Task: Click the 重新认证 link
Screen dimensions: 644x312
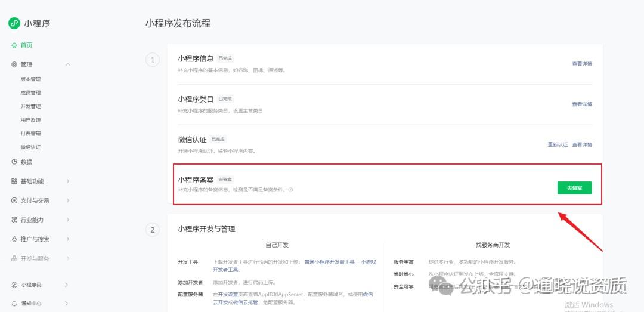Action: (558, 145)
